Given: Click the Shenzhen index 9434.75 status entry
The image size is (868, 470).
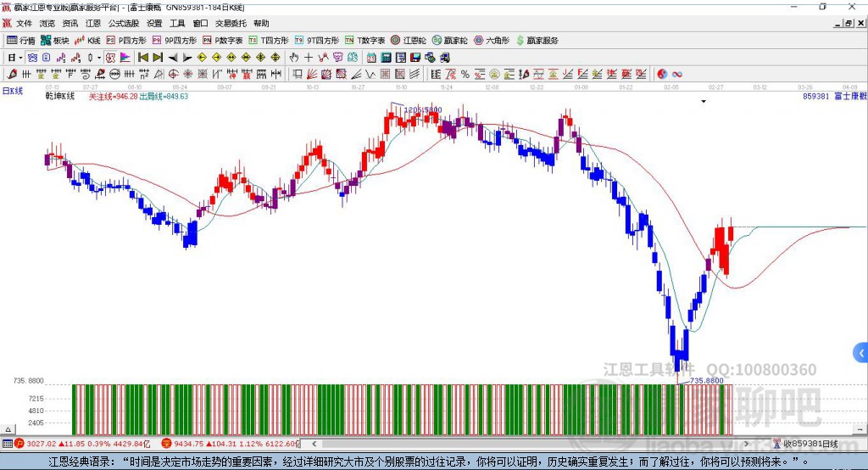Looking at the screenshot, I should (x=231, y=444).
